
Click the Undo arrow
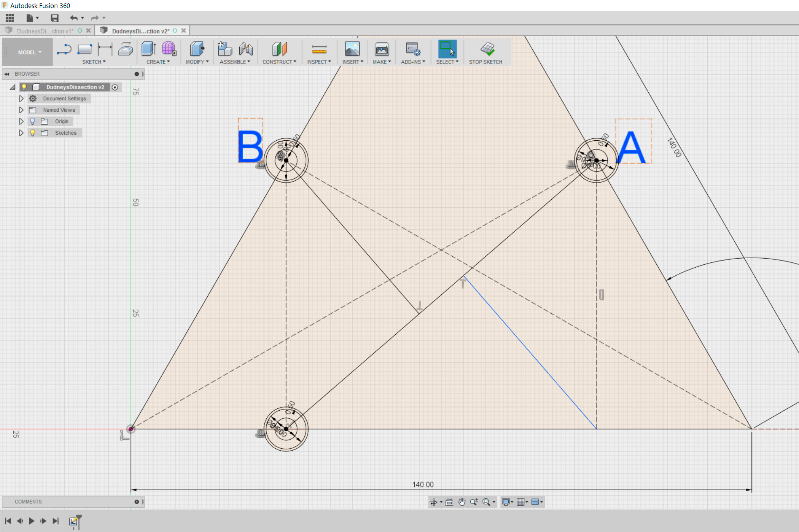tap(73, 18)
